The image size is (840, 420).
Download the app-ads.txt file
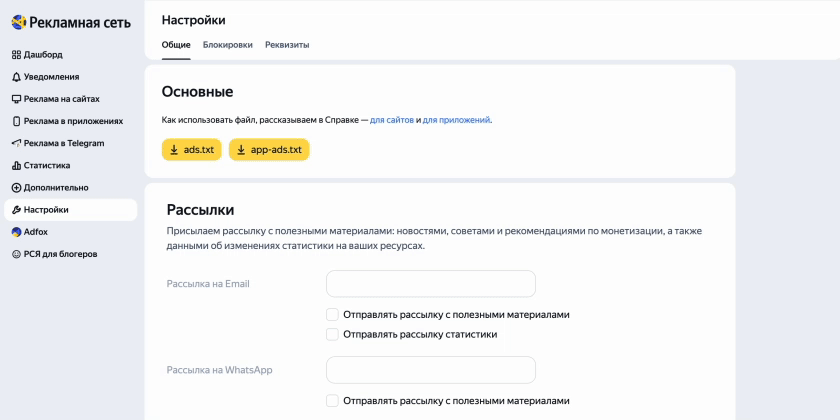pyautogui.click(x=269, y=150)
